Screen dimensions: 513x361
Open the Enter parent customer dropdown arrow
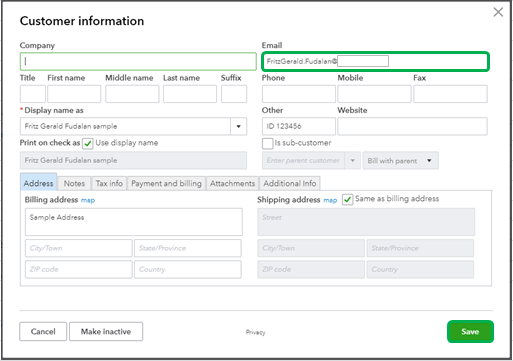coord(353,161)
